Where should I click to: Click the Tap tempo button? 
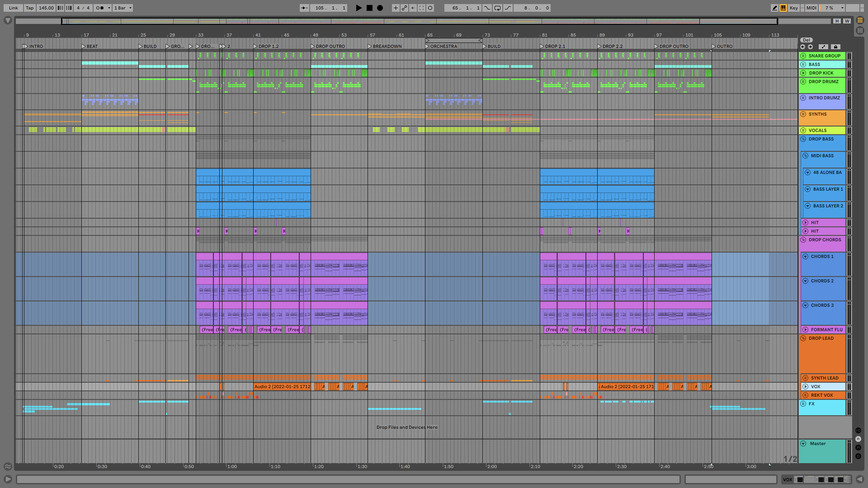(29, 8)
